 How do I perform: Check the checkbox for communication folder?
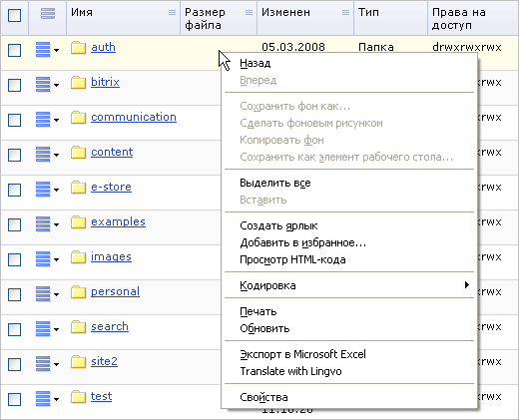15,120
